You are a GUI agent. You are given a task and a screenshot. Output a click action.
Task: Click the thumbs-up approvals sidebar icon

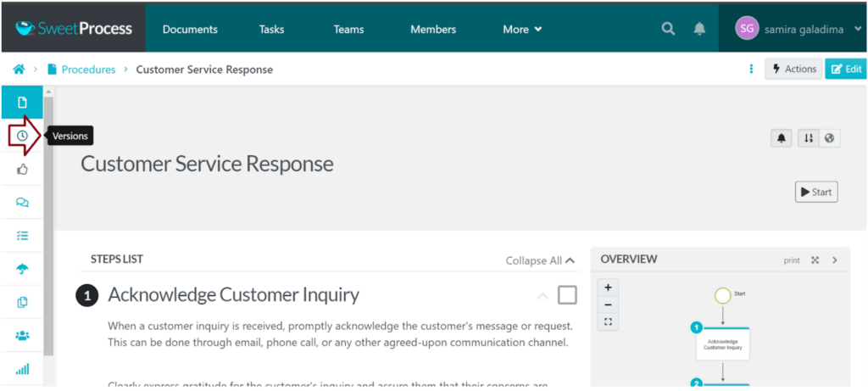(x=22, y=169)
